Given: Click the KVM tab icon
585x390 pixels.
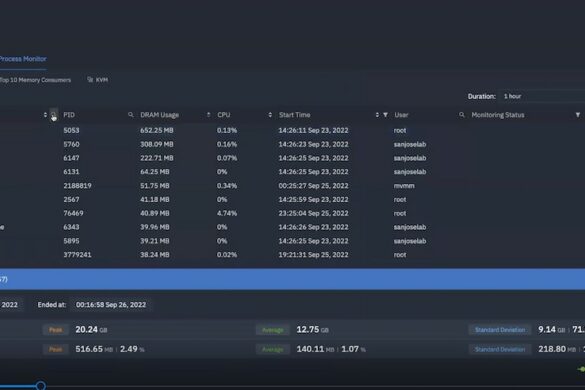Looking at the screenshot, I should [x=90, y=79].
